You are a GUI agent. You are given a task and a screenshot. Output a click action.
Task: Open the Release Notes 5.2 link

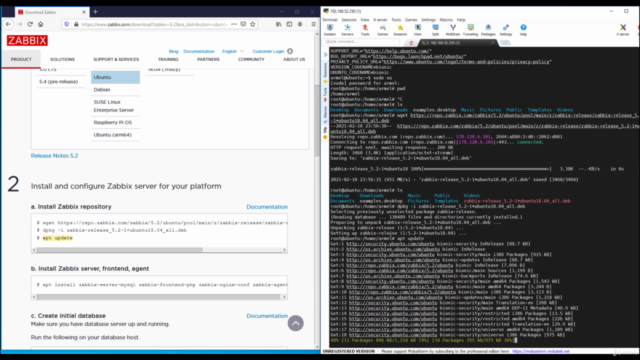point(54,156)
